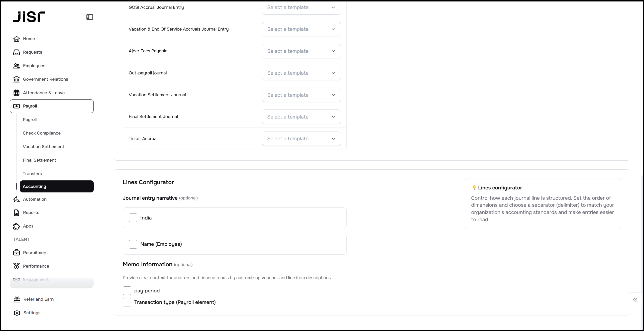Navigate to the Recruitment section

(35, 253)
